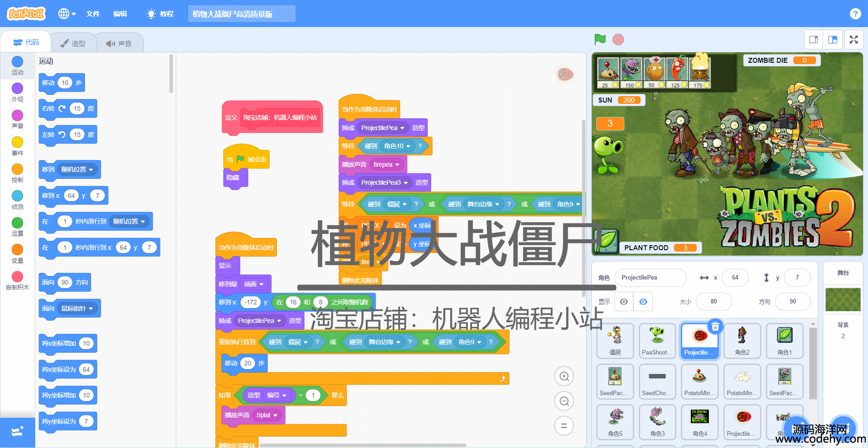Open the 前面 layer dropdown
The height and width of the screenshot is (448, 868).
(254, 285)
